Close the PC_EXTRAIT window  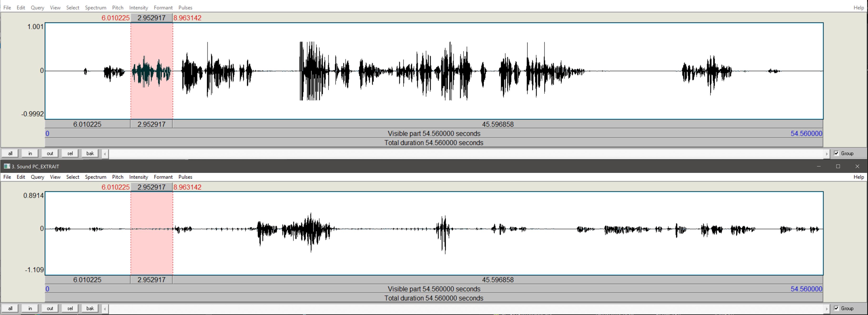click(x=858, y=166)
